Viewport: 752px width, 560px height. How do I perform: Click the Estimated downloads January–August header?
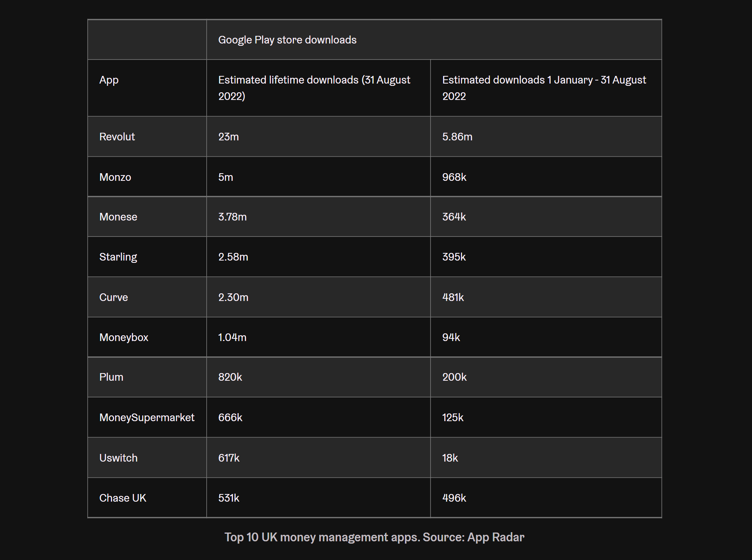pos(544,88)
